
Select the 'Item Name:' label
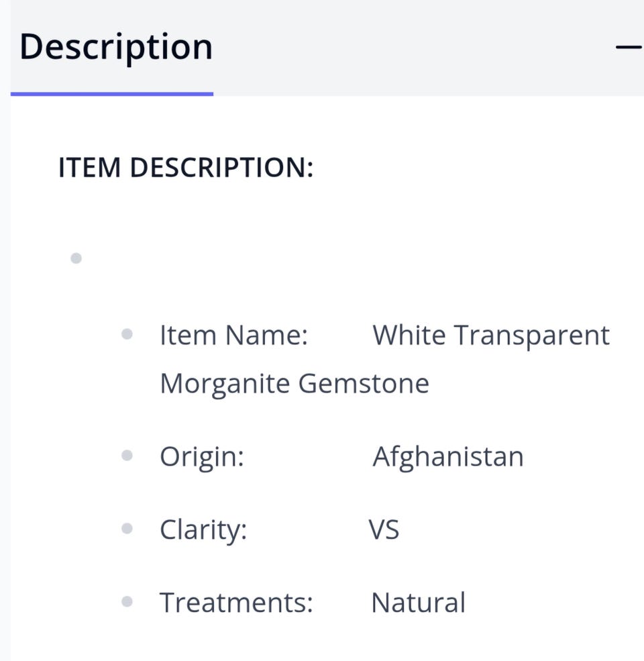click(x=233, y=335)
